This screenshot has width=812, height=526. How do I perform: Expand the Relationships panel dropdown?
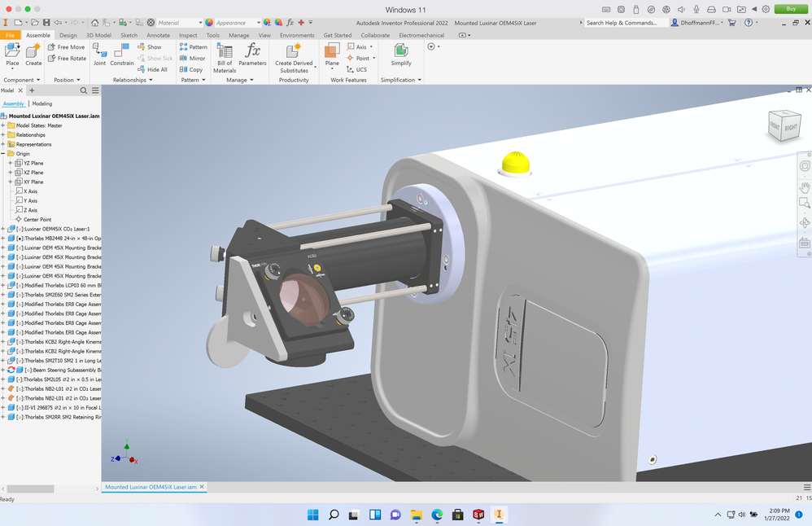click(x=133, y=80)
